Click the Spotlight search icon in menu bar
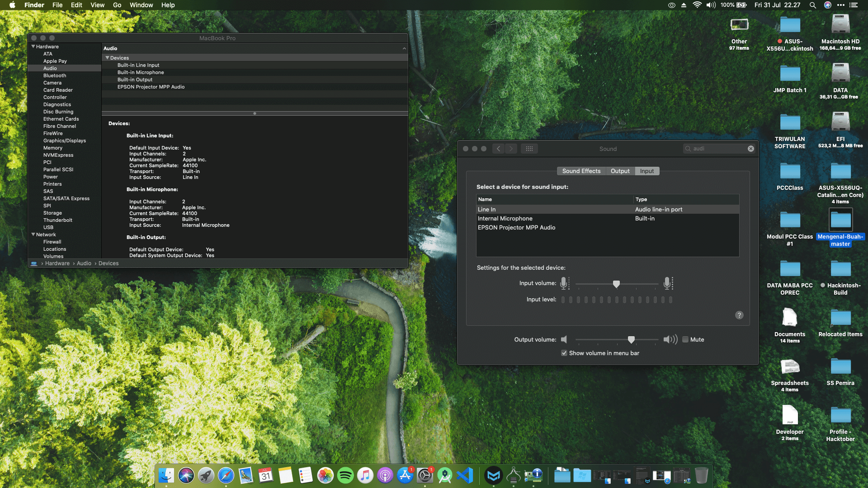Viewport: 868px width, 488px height. tap(812, 5)
